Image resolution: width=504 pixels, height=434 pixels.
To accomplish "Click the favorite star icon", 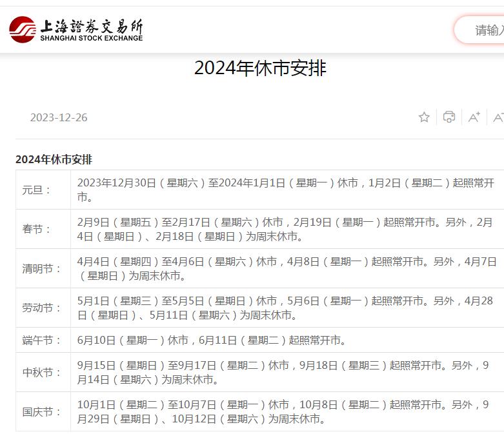I will pyautogui.click(x=424, y=117).
